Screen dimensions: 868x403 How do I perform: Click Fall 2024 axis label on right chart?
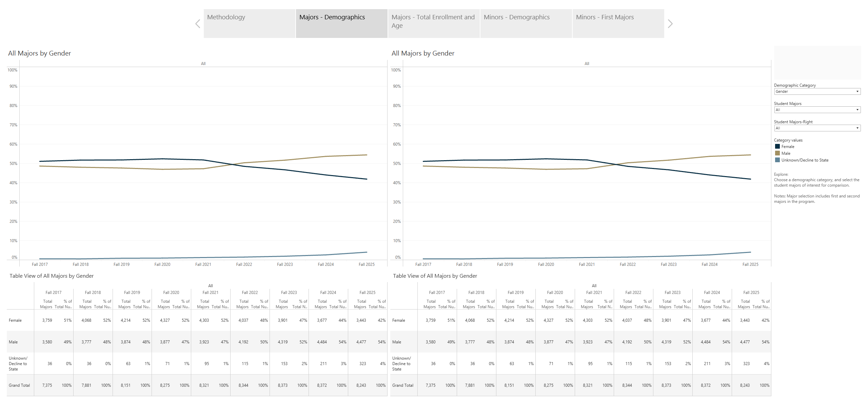pos(709,264)
